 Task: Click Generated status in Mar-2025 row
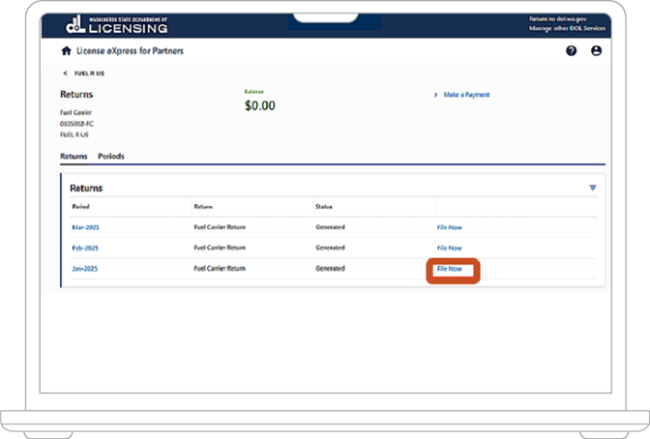pos(330,227)
